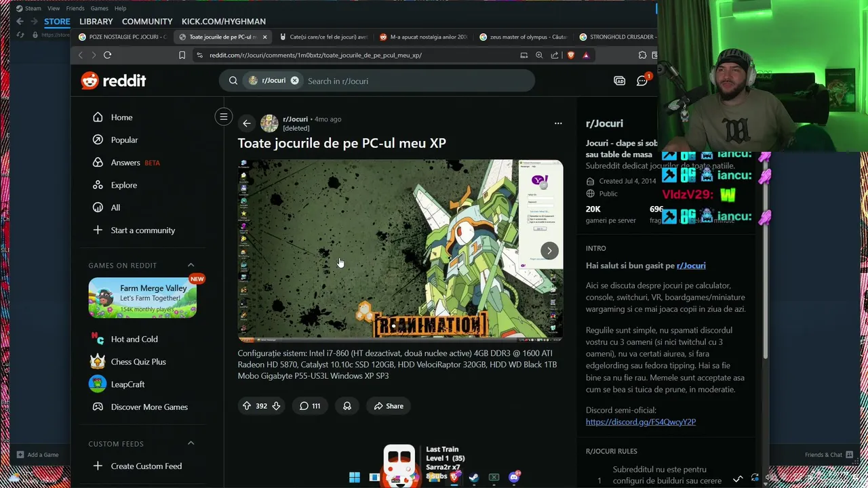Open the Reddit advertise icon

(619, 81)
